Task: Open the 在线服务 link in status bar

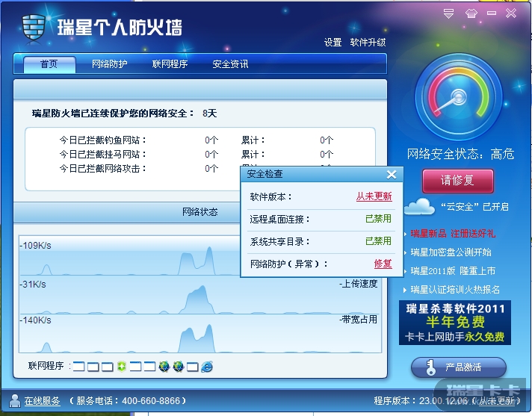Action: coord(42,401)
